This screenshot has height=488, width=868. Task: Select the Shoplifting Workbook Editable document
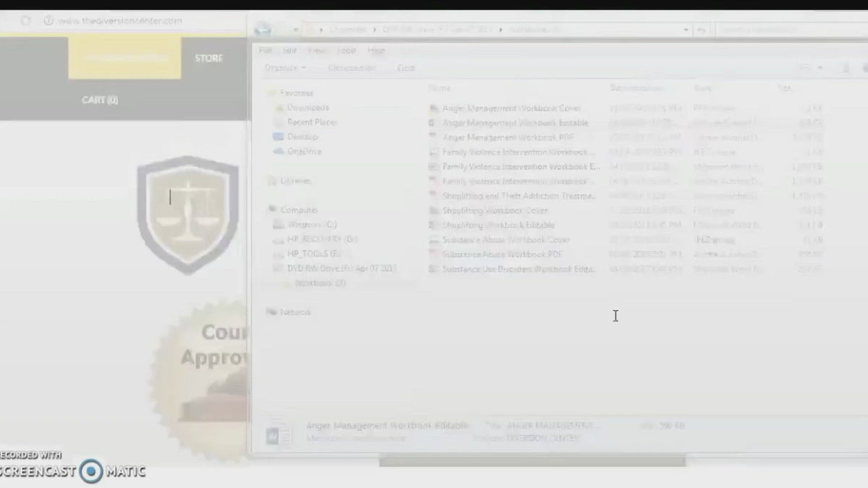(498, 226)
